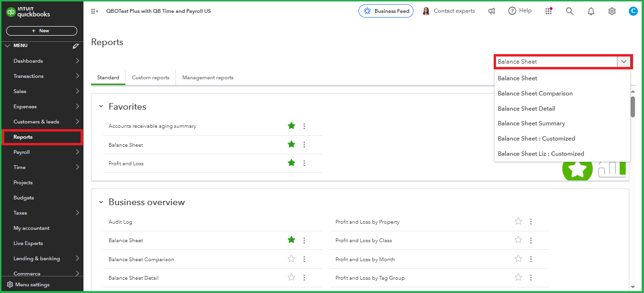Click the QuickBooks logo

[28, 12]
